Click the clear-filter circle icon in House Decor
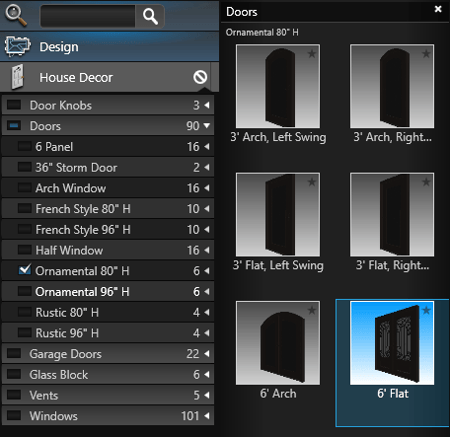Image resolution: width=450 pixels, height=437 pixels. tap(200, 77)
